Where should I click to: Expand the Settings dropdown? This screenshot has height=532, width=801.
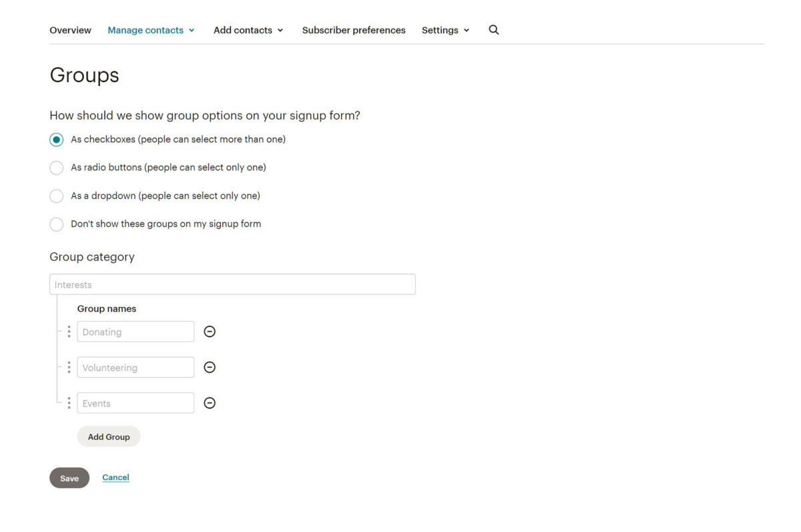(x=441, y=29)
